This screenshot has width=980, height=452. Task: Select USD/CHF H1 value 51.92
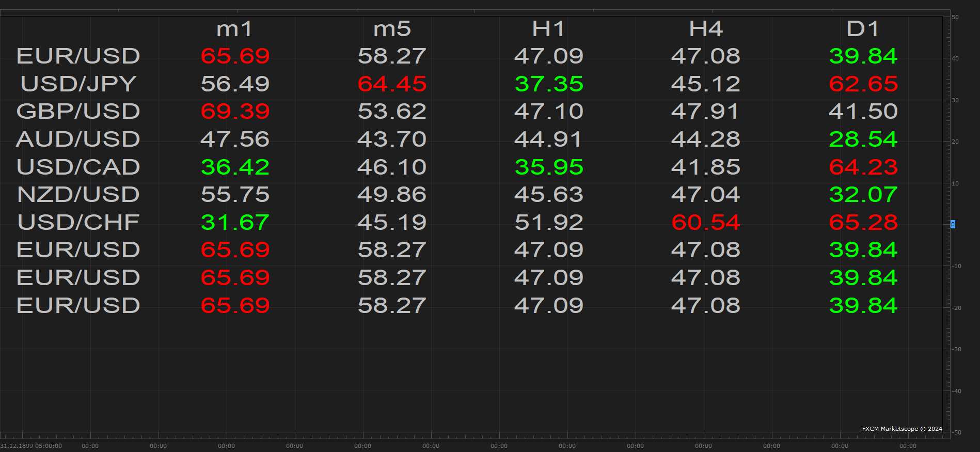(x=549, y=223)
